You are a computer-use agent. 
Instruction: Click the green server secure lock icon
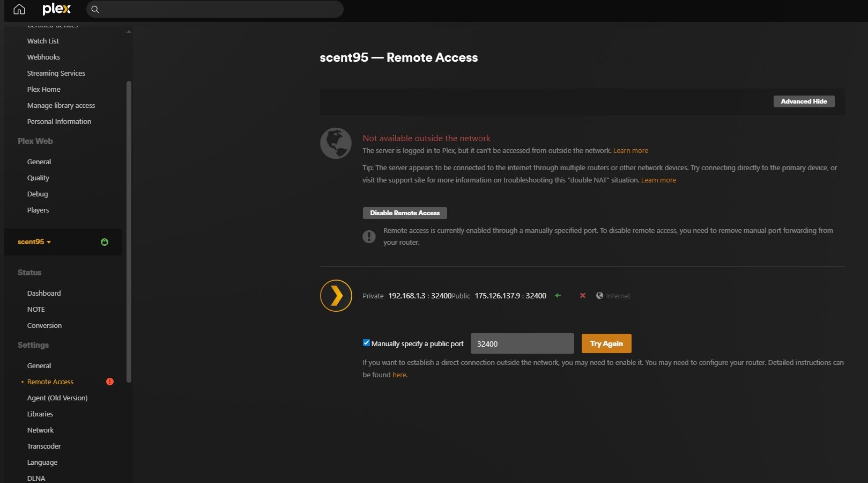[105, 242]
